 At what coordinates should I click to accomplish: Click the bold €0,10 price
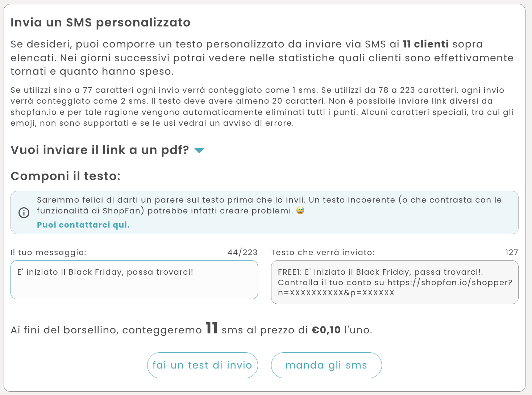pos(326,330)
